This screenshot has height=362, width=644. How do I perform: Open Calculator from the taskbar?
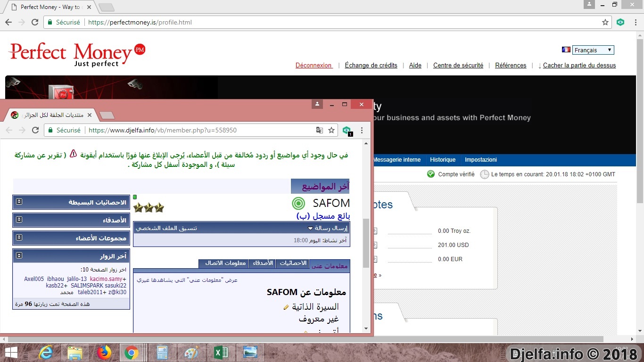point(163,353)
